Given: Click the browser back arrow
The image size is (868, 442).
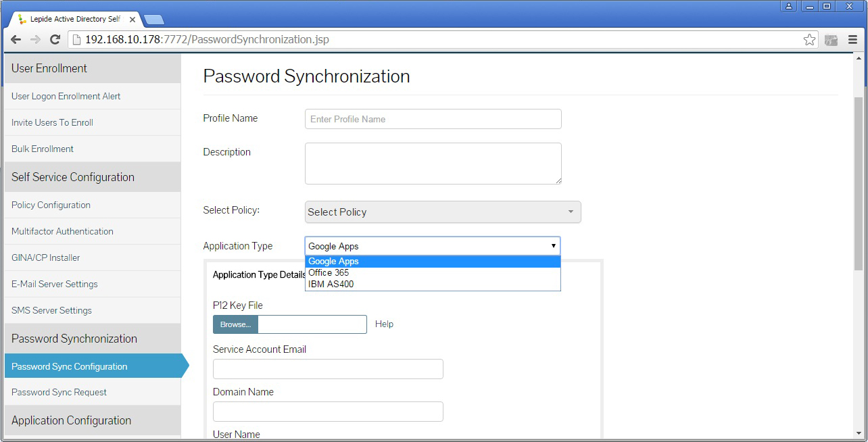Looking at the screenshot, I should [16, 40].
